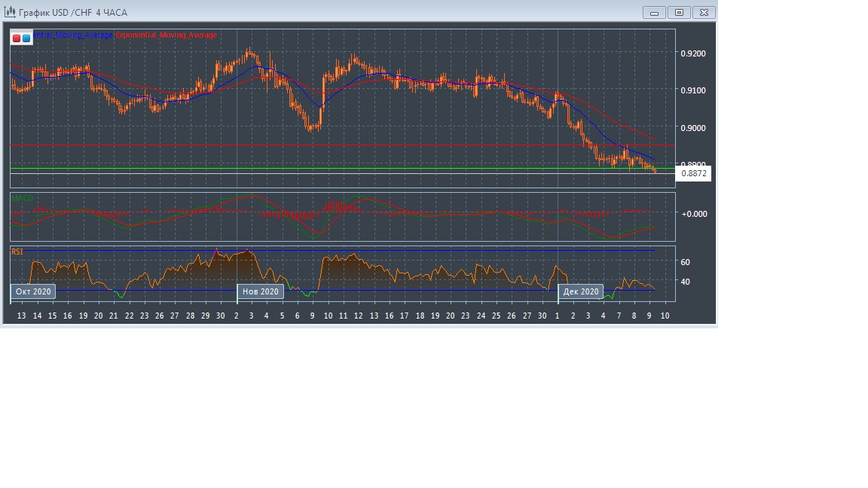
Task: Click the RSI level 40 axis label
Action: click(x=685, y=282)
